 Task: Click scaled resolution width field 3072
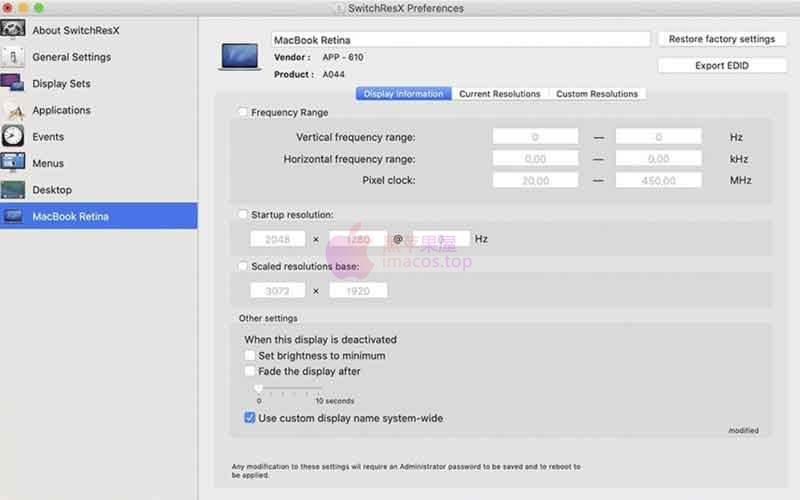(x=278, y=291)
